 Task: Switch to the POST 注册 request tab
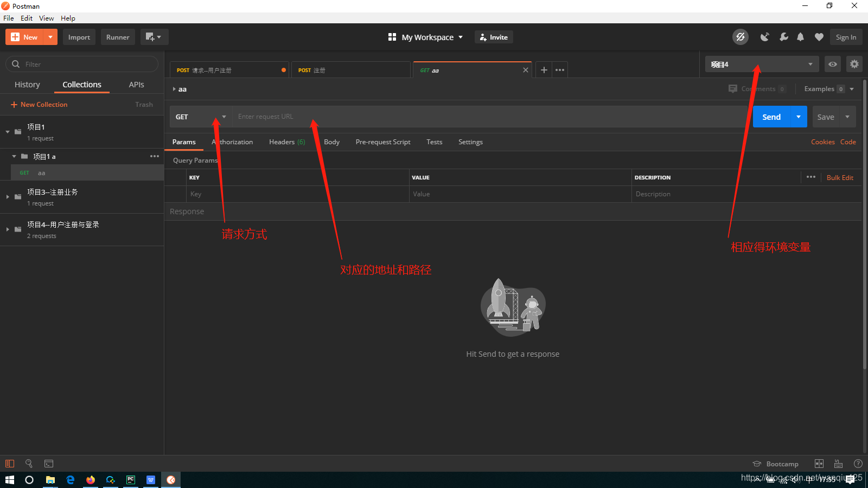coord(350,70)
